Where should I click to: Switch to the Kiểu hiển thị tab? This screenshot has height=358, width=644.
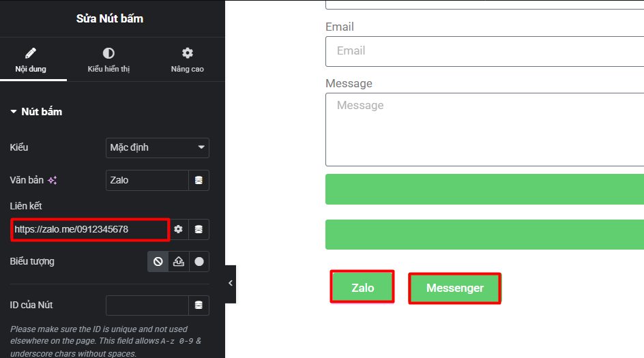tap(108, 59)
